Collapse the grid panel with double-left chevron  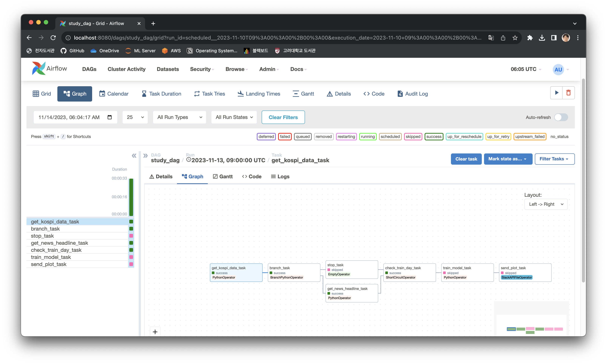coord(134,156)
